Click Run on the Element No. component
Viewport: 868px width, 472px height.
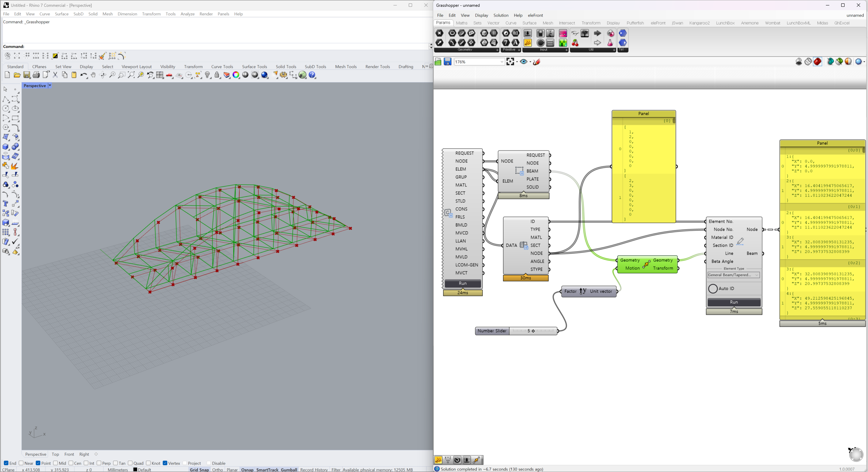pos(734,302)
